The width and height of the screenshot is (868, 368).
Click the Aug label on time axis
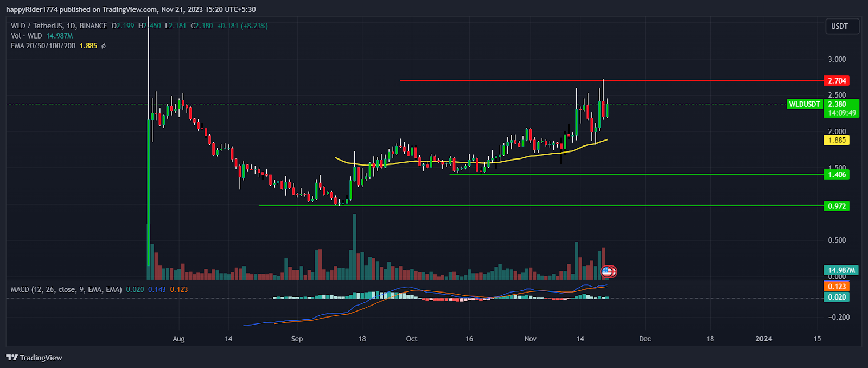click(178, 339)
